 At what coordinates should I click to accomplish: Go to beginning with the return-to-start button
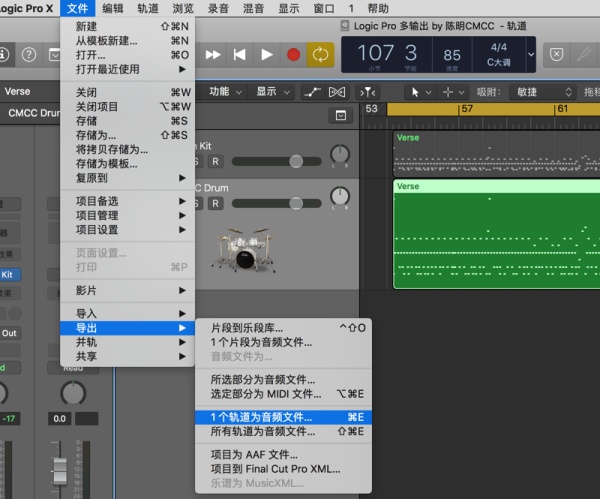pos(240,55)
